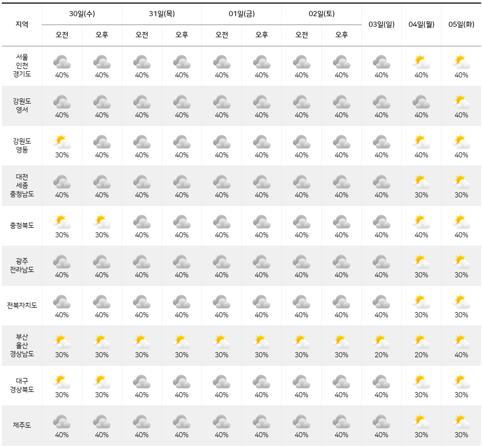Click the 전북자치도 region label
The width and height of the screenshot is (482, 448).
[x=22, y=305]
